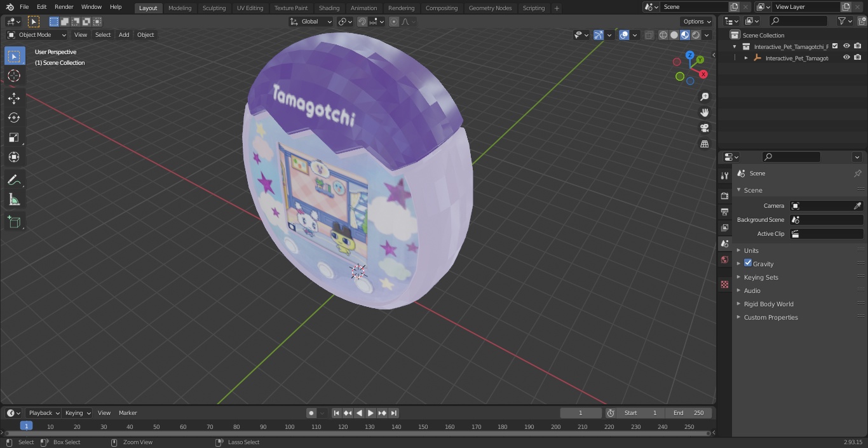Open the Render menu

click(x=64, y=7)
